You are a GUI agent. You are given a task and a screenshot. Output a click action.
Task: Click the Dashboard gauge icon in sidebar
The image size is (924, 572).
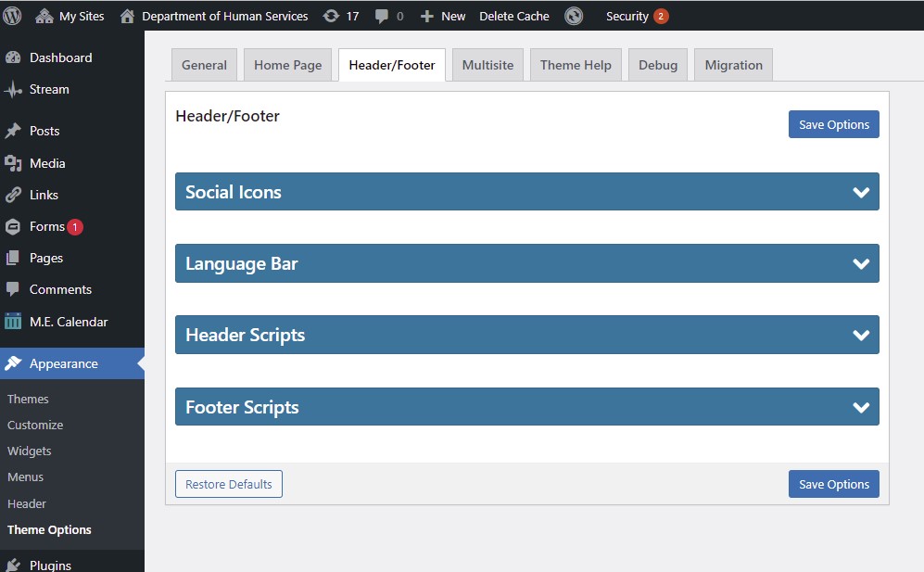13,57
